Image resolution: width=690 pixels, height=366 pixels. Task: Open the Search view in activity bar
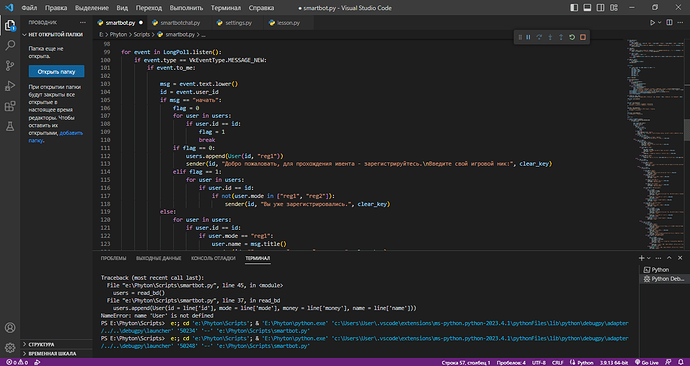pos(10,45)
